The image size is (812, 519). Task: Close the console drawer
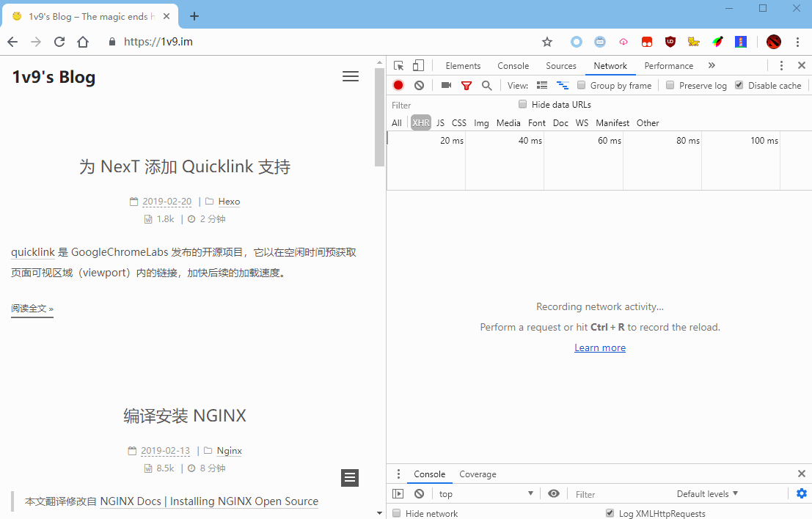click(x=802, y=474)
